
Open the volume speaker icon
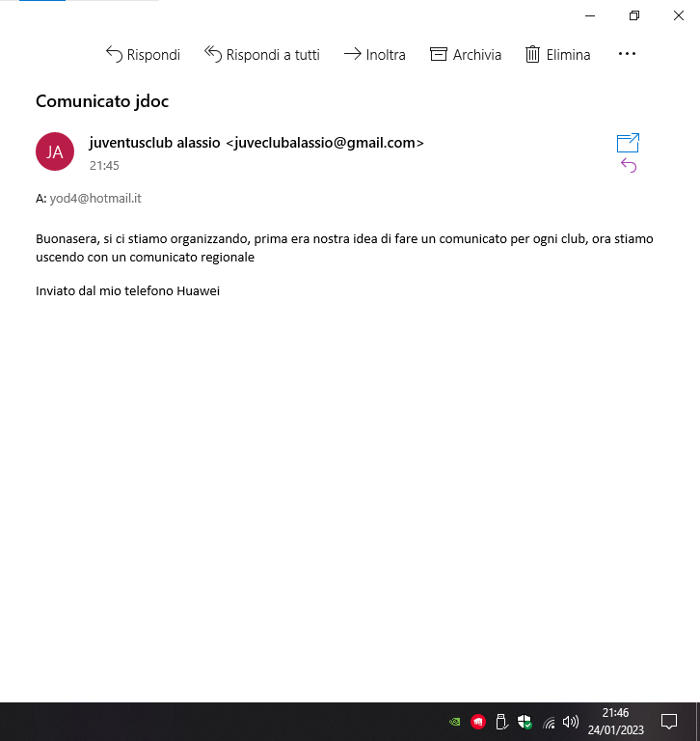point(571,722)
